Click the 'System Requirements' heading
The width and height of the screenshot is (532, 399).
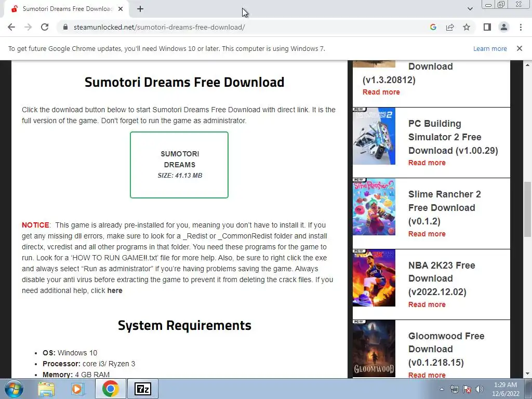tap(184, 326)
